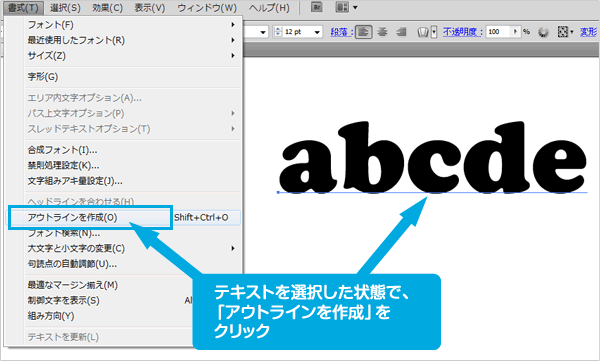Click the select similar objects icon
The width and height of the screenshot is (600, 361).
point(562,32)
